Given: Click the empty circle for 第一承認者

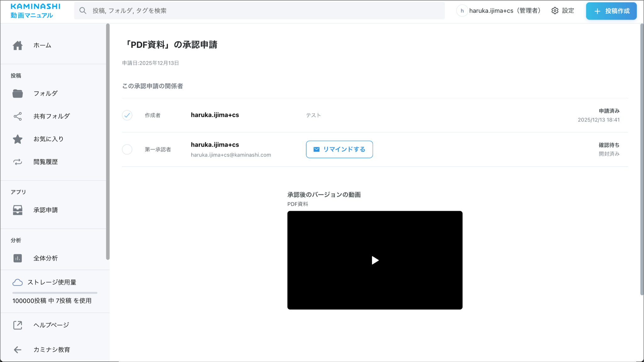Looking at the screenshot, I should 127,149.
